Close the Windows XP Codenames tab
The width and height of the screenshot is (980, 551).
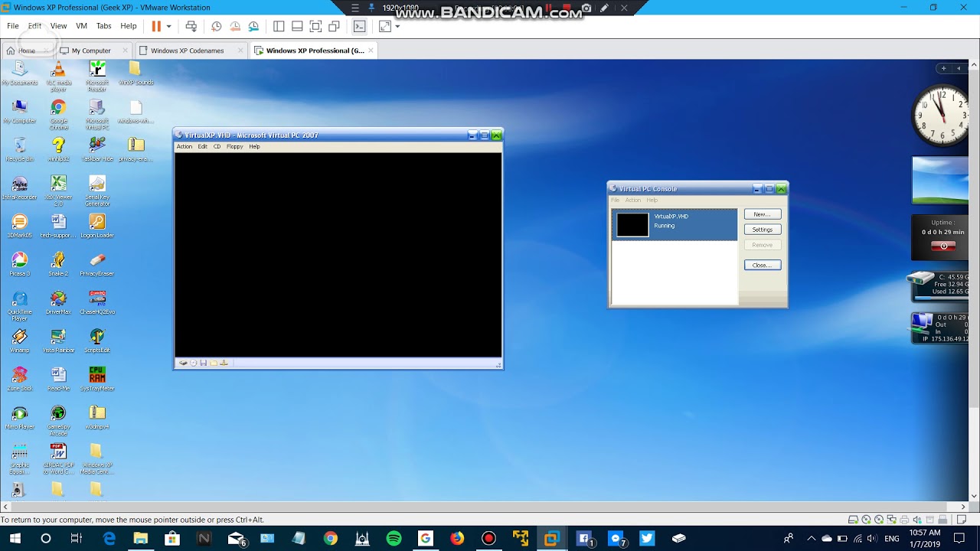[x=240, y=51]
